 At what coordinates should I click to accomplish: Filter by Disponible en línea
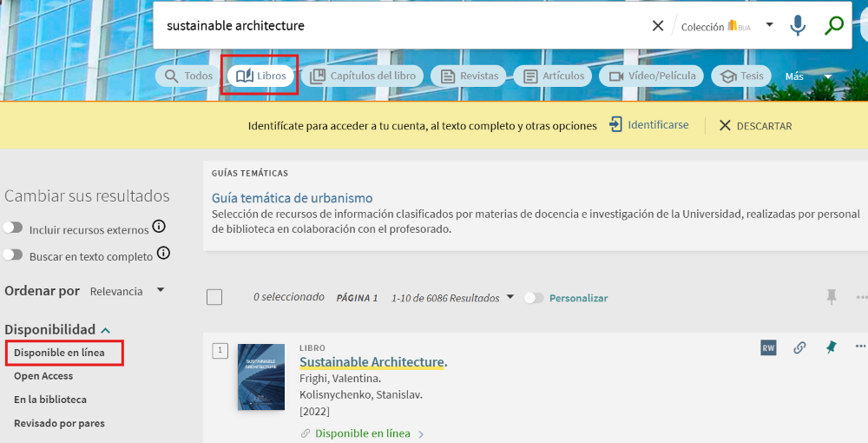59,353
